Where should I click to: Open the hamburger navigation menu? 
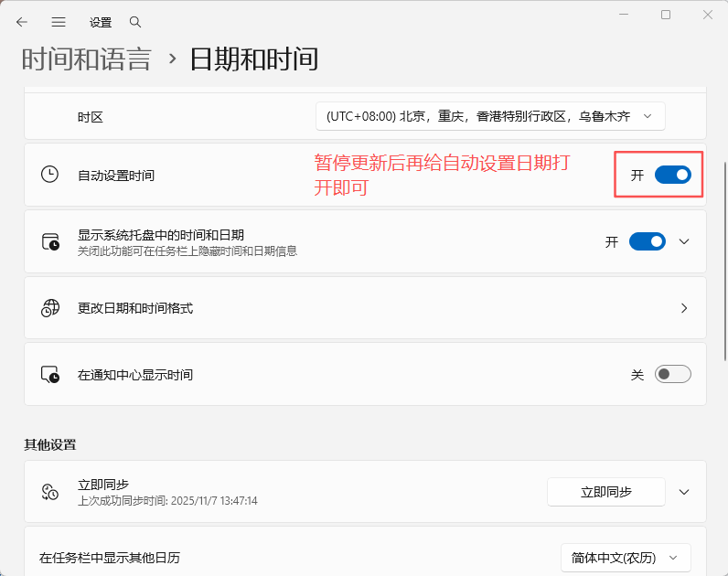(x=59, y=22)
